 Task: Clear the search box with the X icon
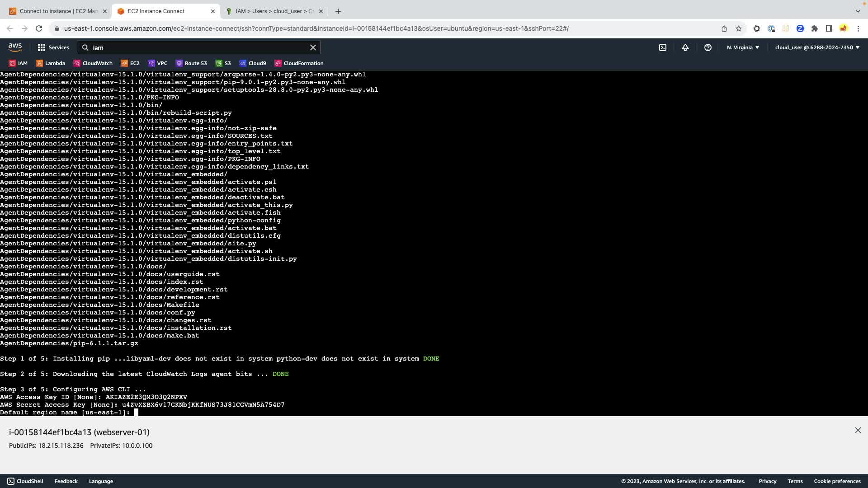(313, 47)
